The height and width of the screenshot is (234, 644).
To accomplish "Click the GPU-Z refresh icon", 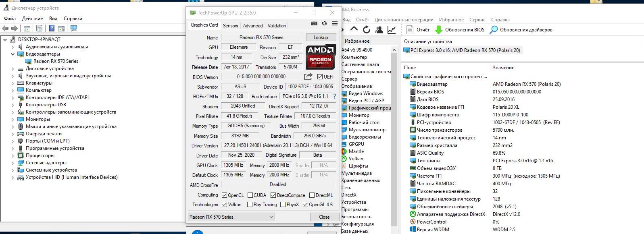I will point(324,24).
